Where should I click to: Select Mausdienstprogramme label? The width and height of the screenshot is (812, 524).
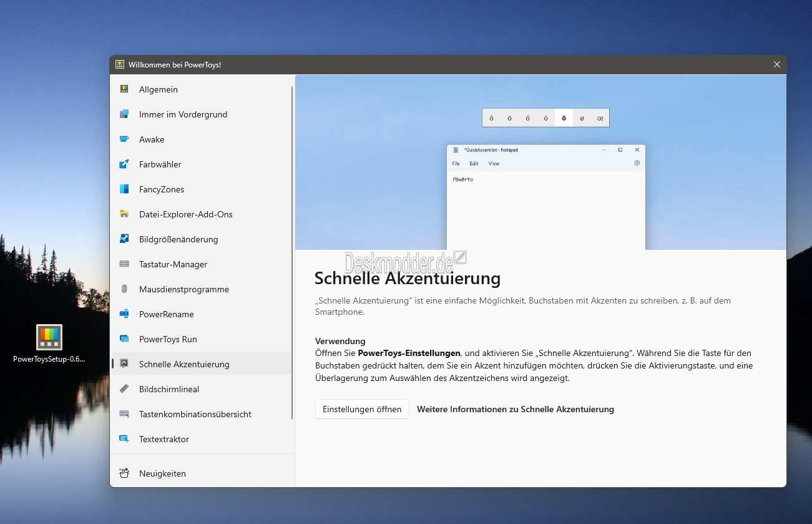(x=184, y=289)
